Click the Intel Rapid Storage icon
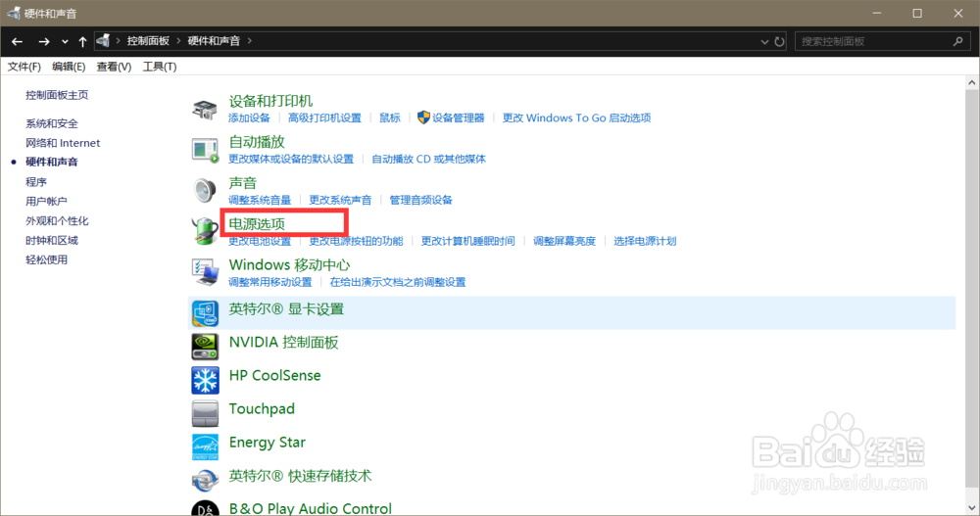Image resolution: width=980 pixels, height=516 pixels. (x=205, y=480)
